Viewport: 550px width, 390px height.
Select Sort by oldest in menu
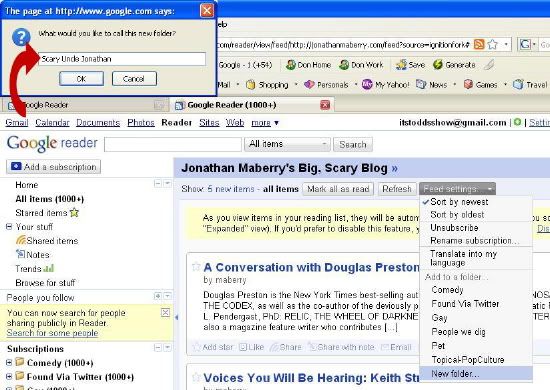457,215
